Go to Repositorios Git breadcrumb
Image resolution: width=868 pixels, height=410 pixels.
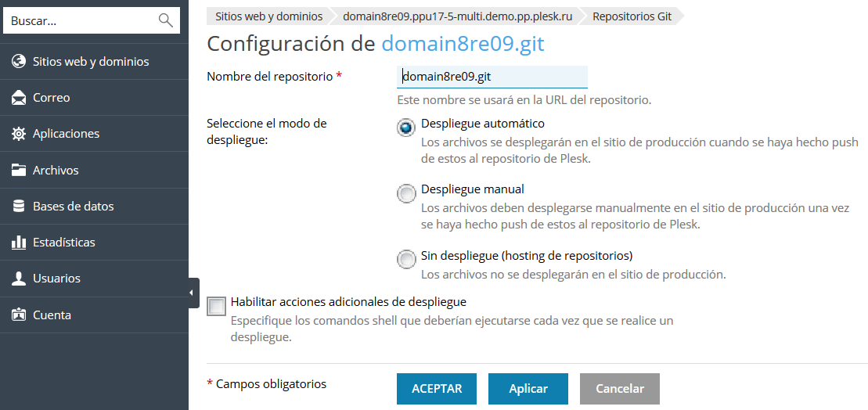[632, 16]
